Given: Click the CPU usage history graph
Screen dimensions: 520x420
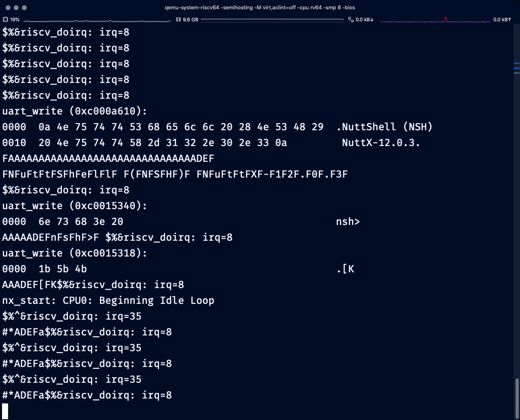Looking at the screenshot, I should pos(97,20).
